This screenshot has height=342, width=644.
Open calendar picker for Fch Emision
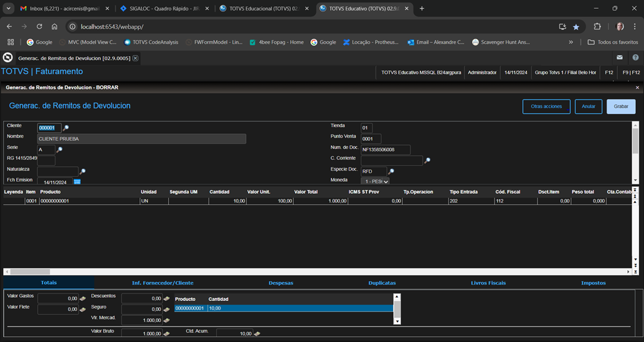click(x=77, y=182)
